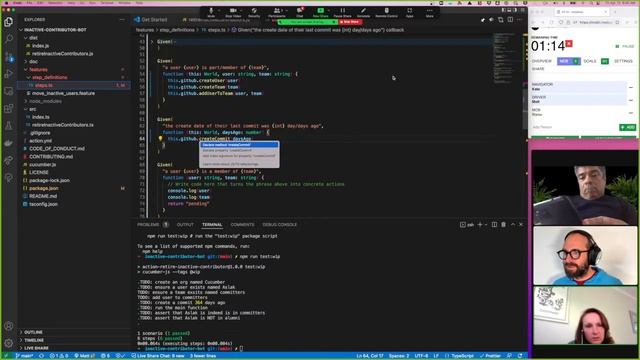The height and width of the screenshot is (360, 640).
Task: Switch to the PROBLEMS panel tab
Action: tap(148, 224)
